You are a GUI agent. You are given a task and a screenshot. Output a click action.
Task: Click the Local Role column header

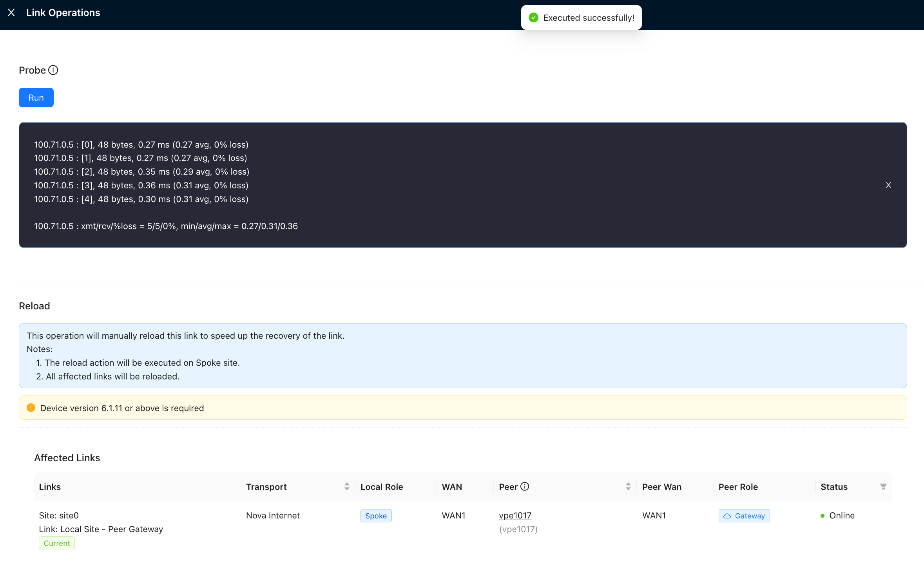click(382, 487)
